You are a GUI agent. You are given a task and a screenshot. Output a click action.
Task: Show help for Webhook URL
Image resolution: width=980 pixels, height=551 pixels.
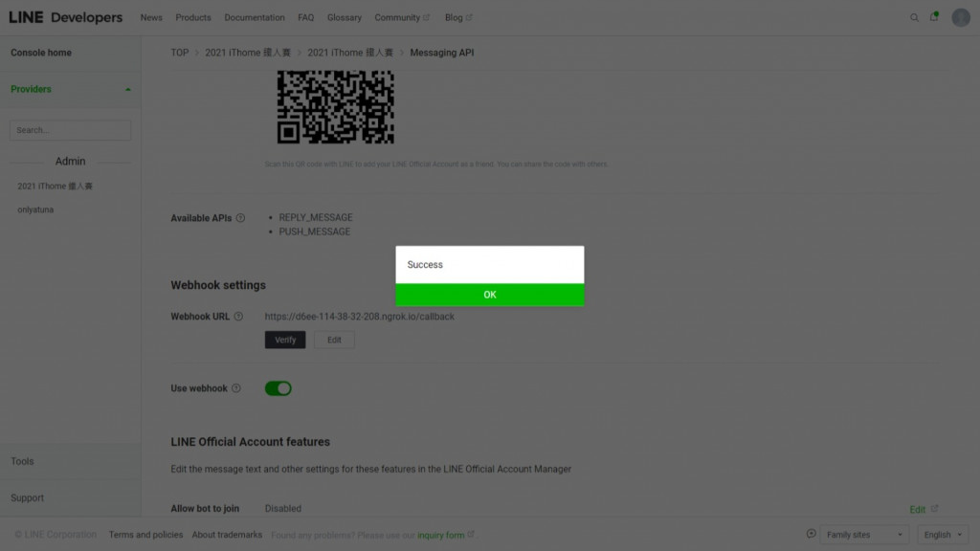pos(238,317)
